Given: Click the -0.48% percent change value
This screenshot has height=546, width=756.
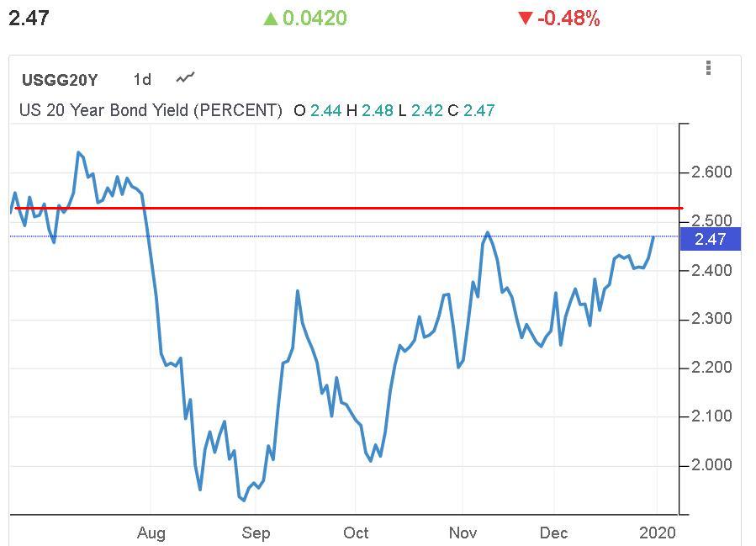Looking at the screenshot, I should [x=568, y=19].
